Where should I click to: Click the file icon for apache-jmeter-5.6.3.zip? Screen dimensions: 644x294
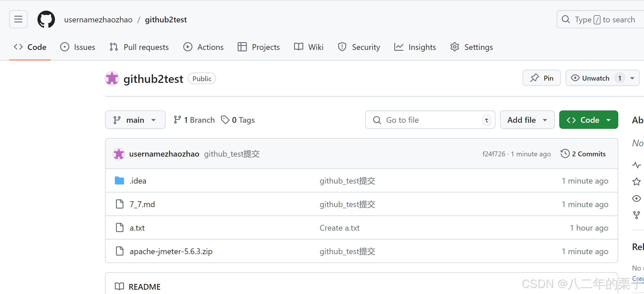pos(120,251)
